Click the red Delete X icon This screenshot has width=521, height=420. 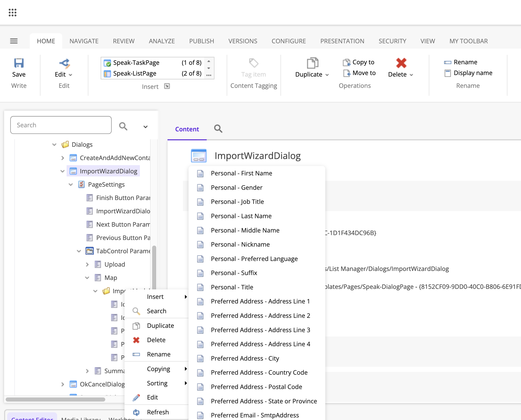401,63
